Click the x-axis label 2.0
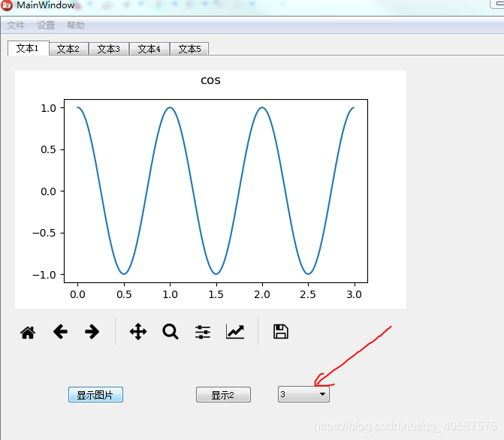 coord(262,294)
